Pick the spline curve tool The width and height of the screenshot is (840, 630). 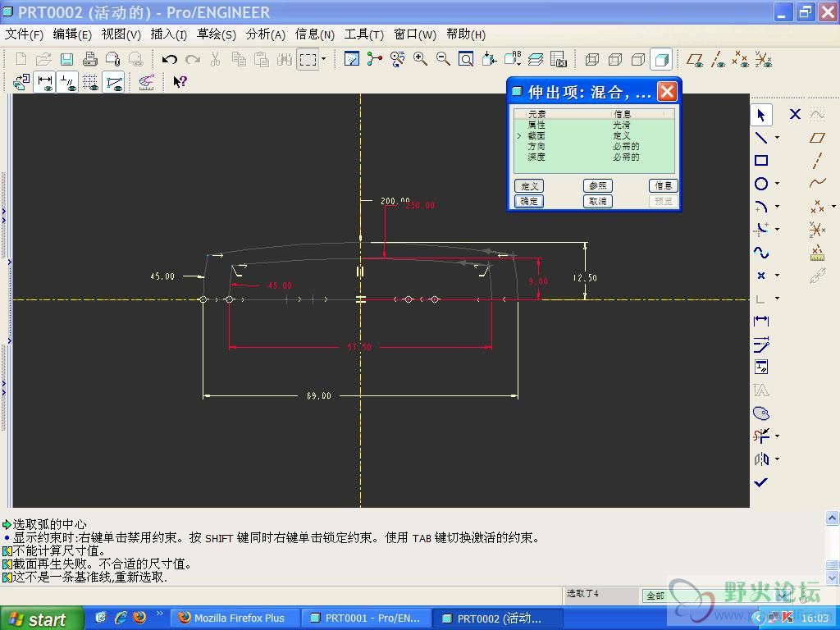[761, 253]
